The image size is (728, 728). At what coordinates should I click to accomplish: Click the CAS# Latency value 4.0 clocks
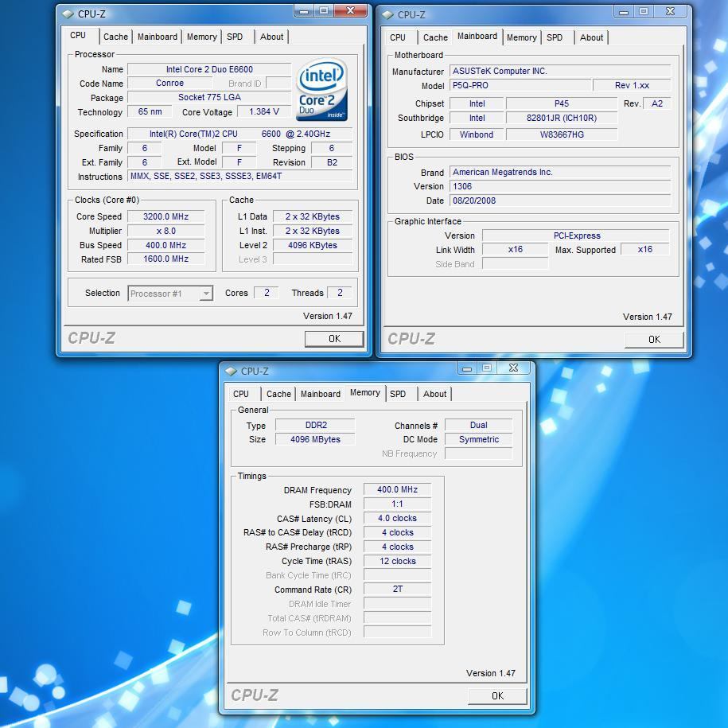click(x=398, y=518)
